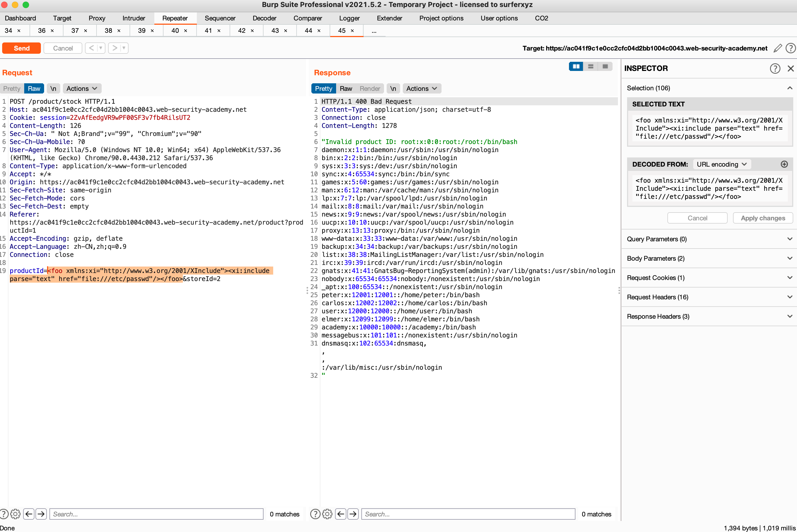
Task: Go to previous response search match
Action: coord(341,514)
